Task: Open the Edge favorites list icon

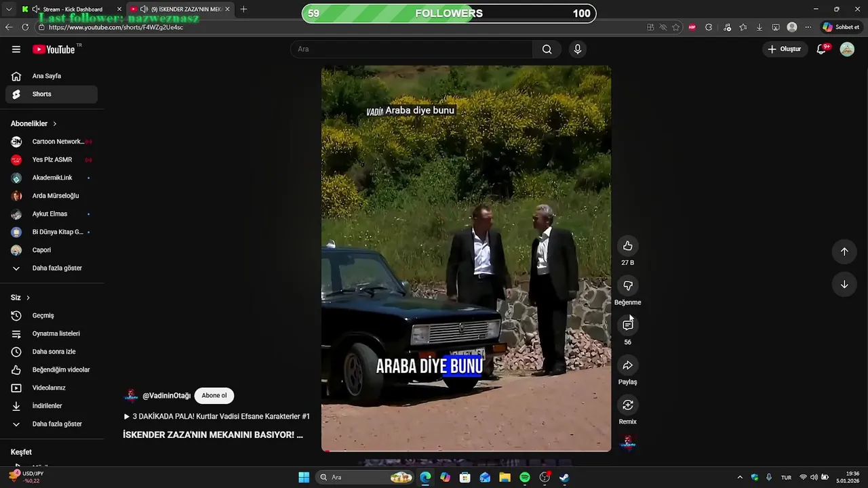Action: pyautogui.click(x=743, y=27)
